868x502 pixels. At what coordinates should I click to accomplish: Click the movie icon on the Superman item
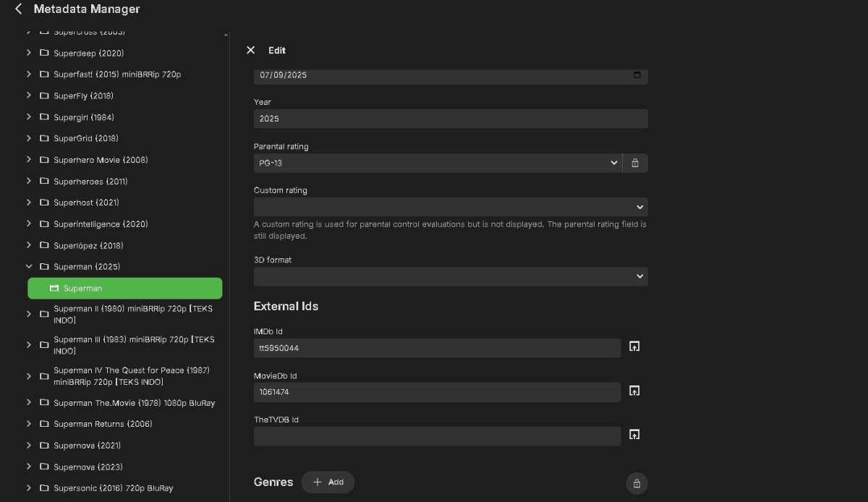(x=54, y=288)
